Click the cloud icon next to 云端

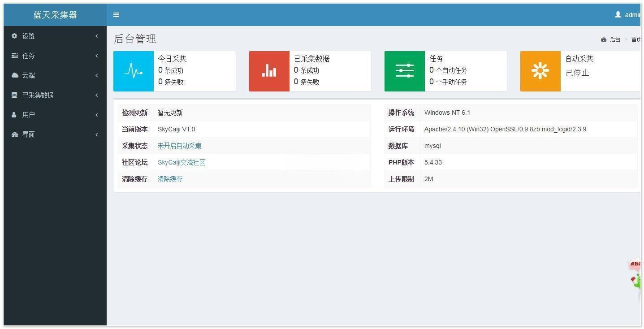tap(14, 75)
